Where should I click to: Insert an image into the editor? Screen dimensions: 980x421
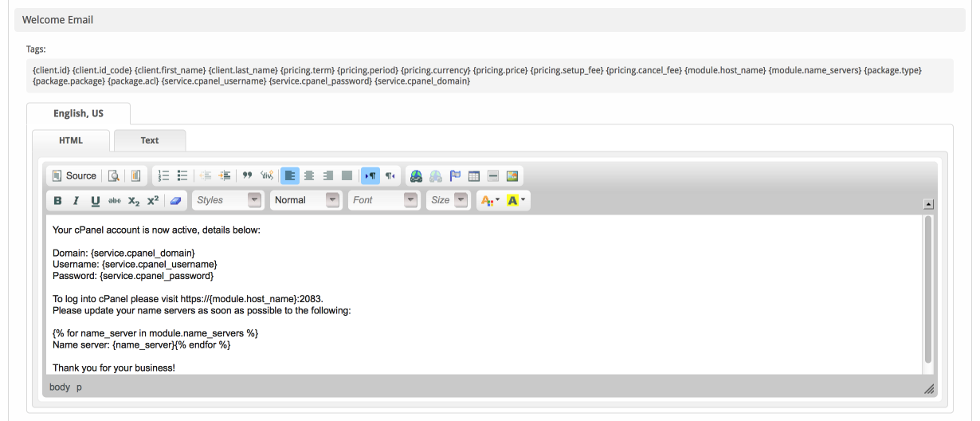pyautogui.click(x=512, y=175)
